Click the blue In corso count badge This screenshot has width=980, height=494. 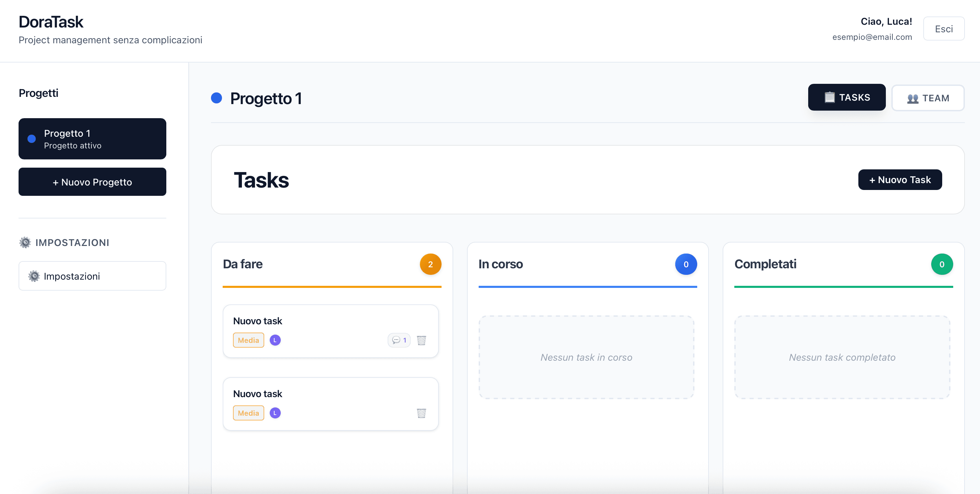click(x=686, y=264)
